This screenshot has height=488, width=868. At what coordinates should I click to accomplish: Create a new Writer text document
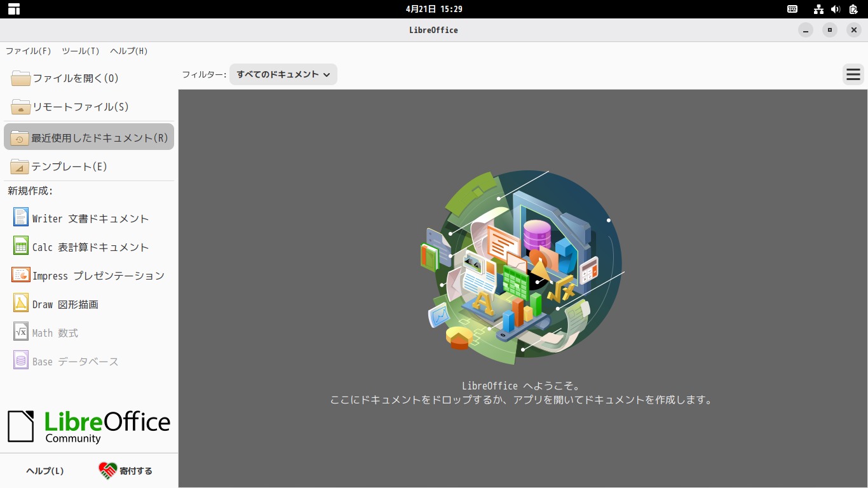89,217
